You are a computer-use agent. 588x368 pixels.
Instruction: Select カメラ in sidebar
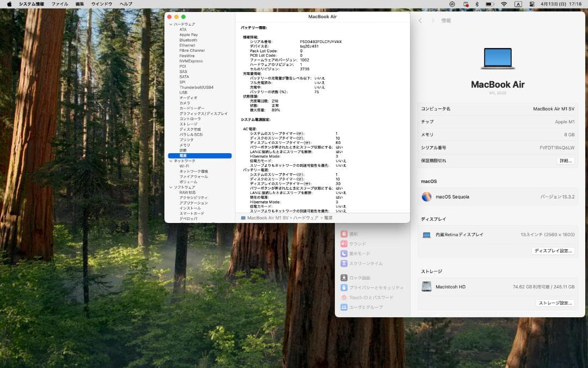[x=185, y=103]
